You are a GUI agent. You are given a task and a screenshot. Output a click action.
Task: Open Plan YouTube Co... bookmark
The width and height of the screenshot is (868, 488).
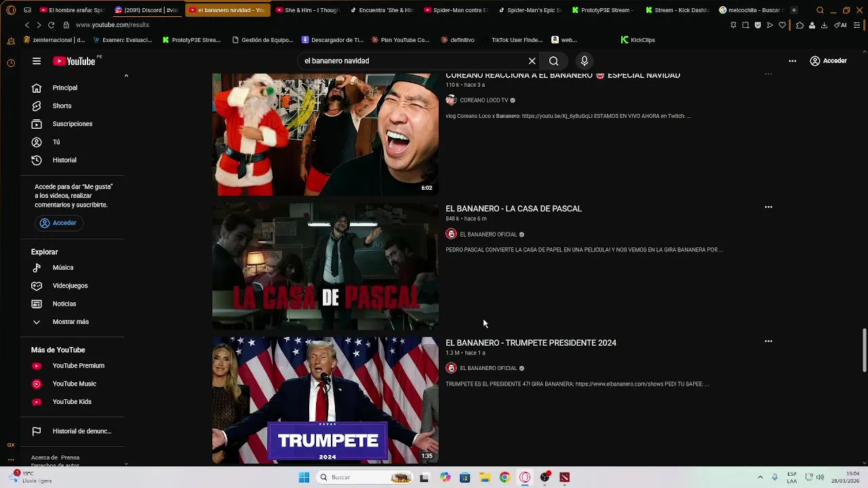(399, 40)
